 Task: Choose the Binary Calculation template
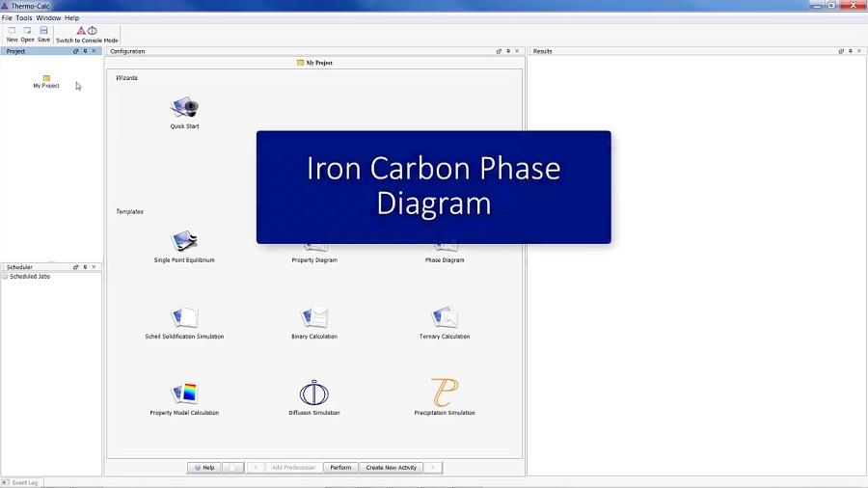click(x=314, y=318)
